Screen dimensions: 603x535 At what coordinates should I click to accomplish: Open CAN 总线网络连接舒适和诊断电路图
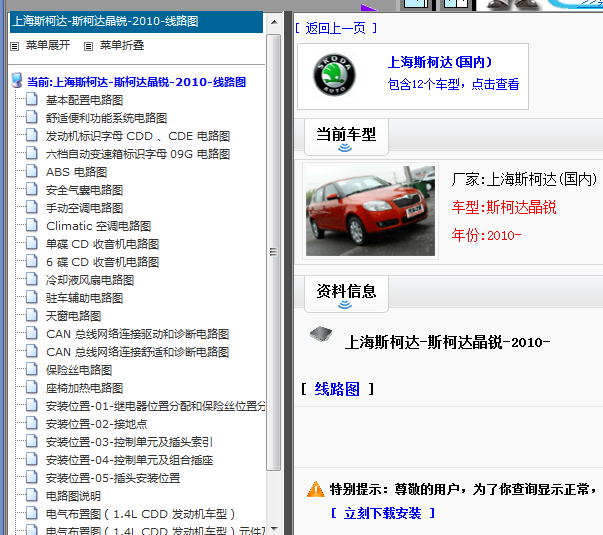point(138,352)
